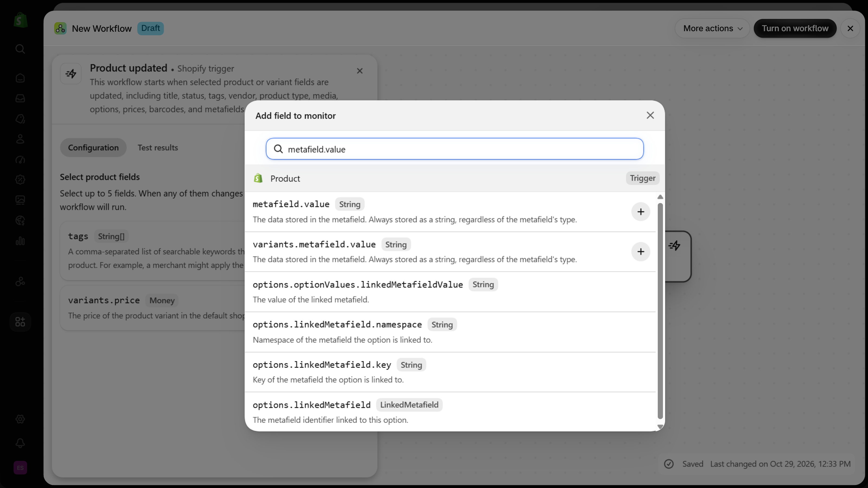
Task: Open Content image icon in sidebar
Action: click(x=20, y=200)
